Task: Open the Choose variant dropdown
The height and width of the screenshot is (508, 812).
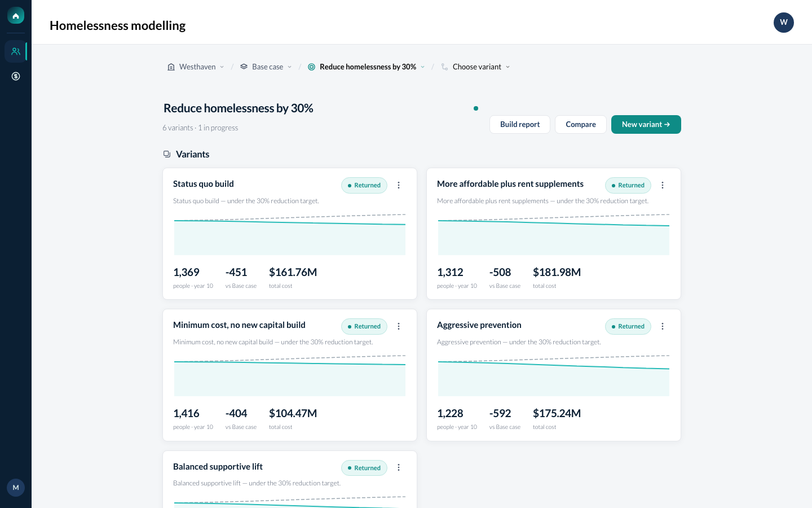Action: 476,67
